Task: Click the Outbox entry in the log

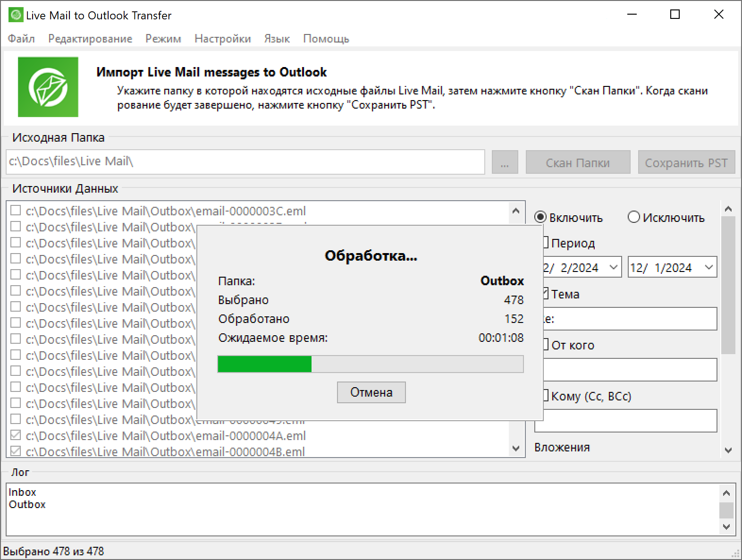Action: (x=27, y=504)
